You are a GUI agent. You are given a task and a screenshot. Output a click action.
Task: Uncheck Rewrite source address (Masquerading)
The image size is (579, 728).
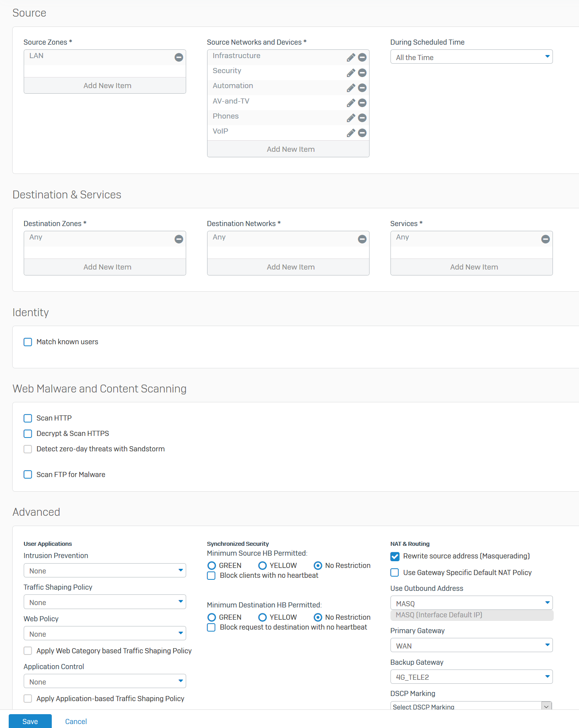coord(395,556)
